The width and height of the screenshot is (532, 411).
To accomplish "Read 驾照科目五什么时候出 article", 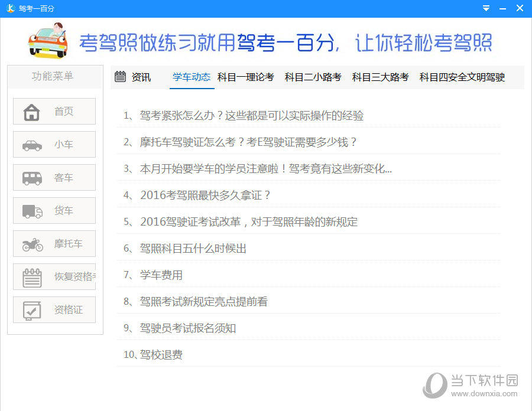I will (x=193, y=249).
